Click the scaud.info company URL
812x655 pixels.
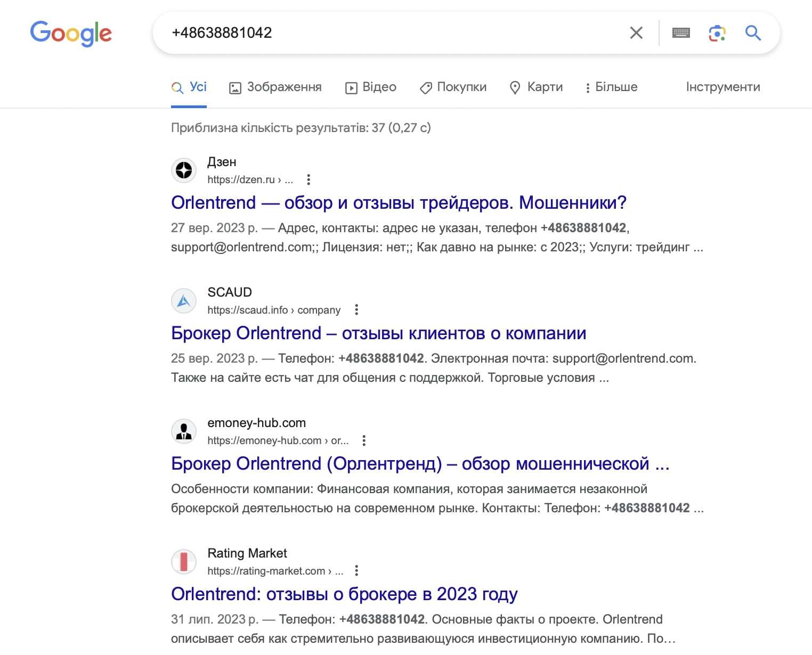pos(274,310)
